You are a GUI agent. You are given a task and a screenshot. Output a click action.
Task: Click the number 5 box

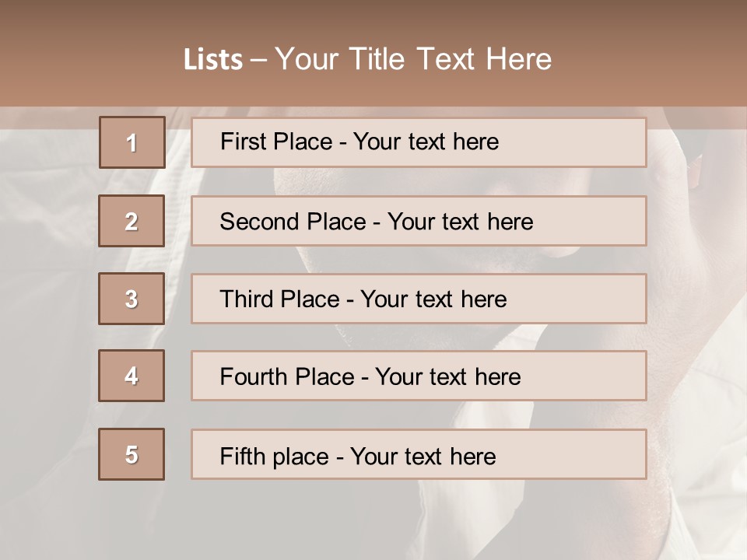tap(132, 454)
